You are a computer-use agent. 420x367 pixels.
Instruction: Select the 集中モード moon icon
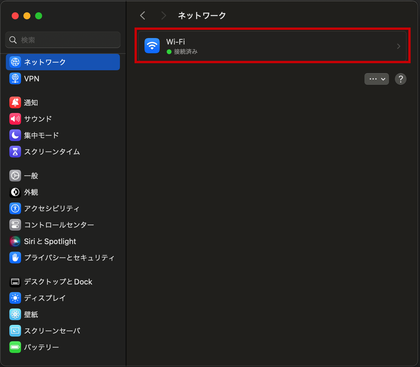click(x=15, y=135)
